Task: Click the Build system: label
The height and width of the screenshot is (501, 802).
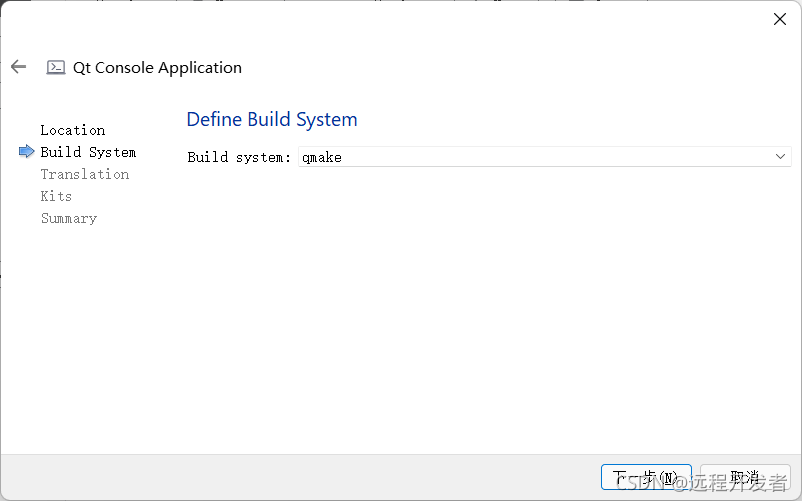Action: pos(238,157)
